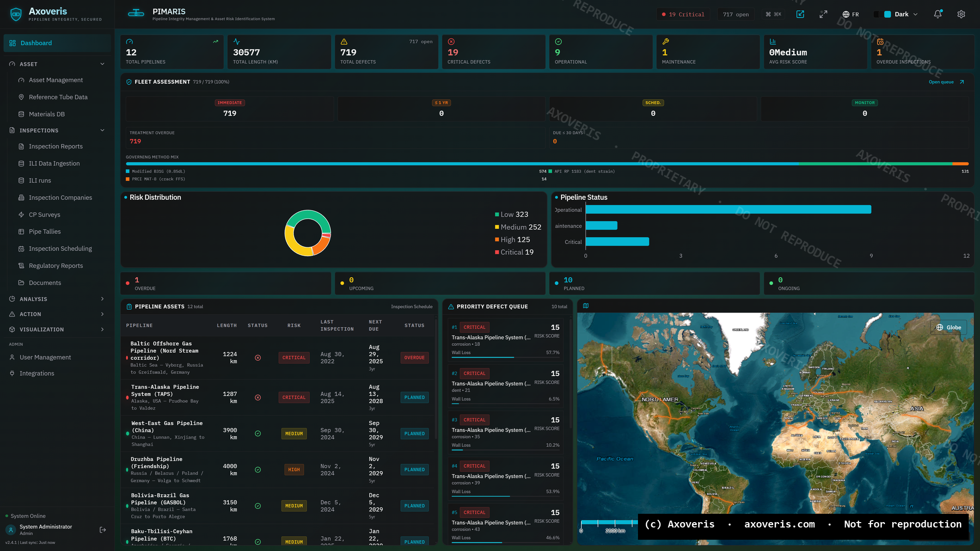Click the Medium 252 legend swatch
The height and width of the screenshot is (551, 980).
[497, 227]
